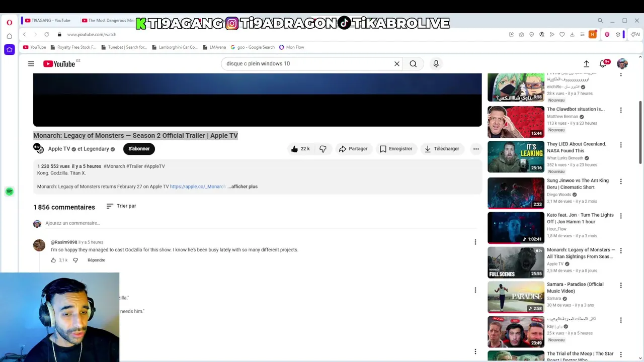The height and width of the screenshot is (362, 644).
Task: Open options menu for @Rasim9898 comment
Action: coord(475,242)
